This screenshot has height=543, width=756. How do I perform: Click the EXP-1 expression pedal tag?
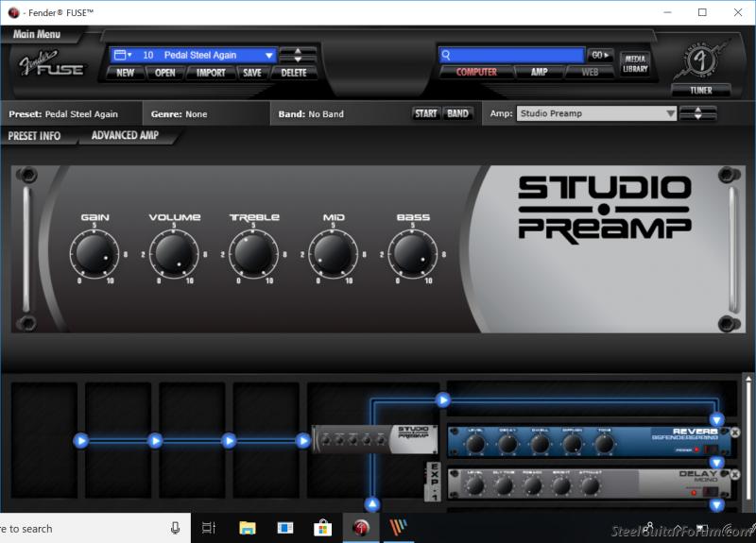(x=434, y=482)
